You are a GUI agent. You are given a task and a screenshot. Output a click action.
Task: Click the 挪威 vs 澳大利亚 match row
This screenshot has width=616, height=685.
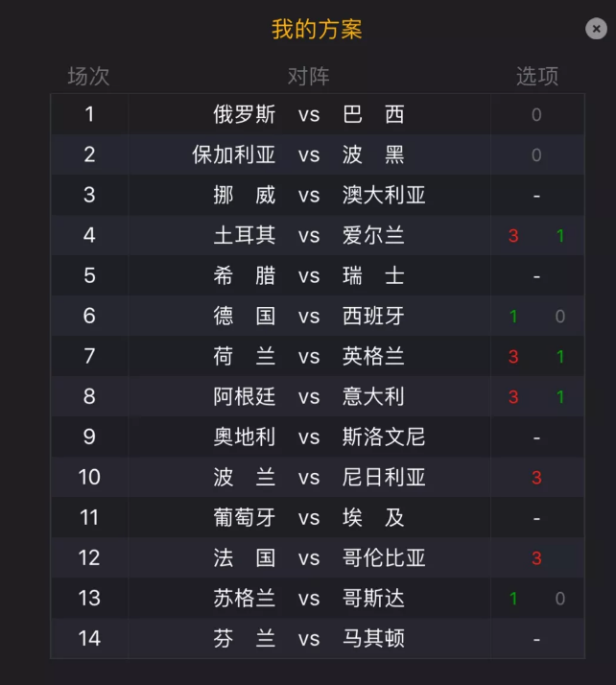pos(318,195)
